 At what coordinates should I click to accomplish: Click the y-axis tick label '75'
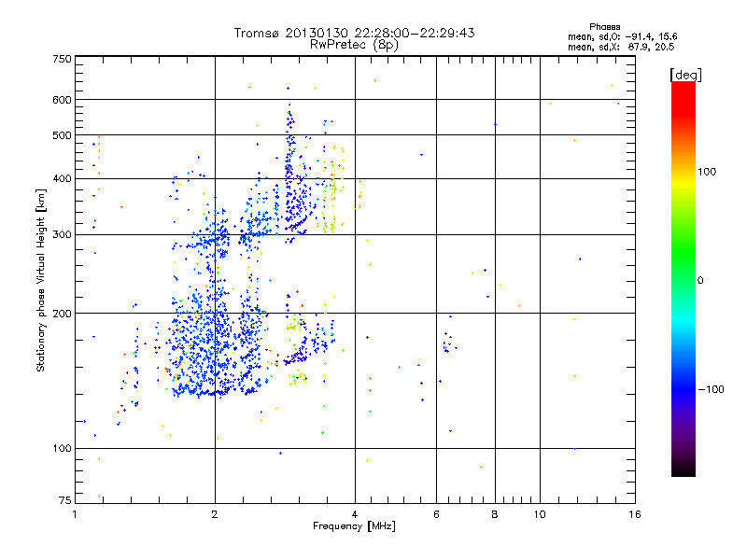[x=65, y=500]
